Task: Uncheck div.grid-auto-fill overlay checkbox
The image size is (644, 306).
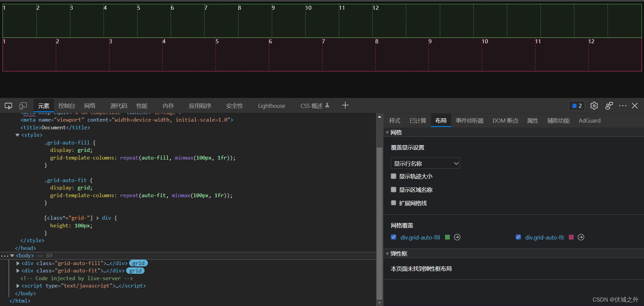Action: [393, 237]
